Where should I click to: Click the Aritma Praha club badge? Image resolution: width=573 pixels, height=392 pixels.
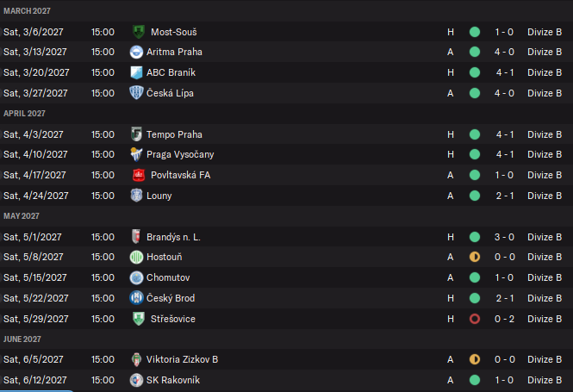pos(136,52)
